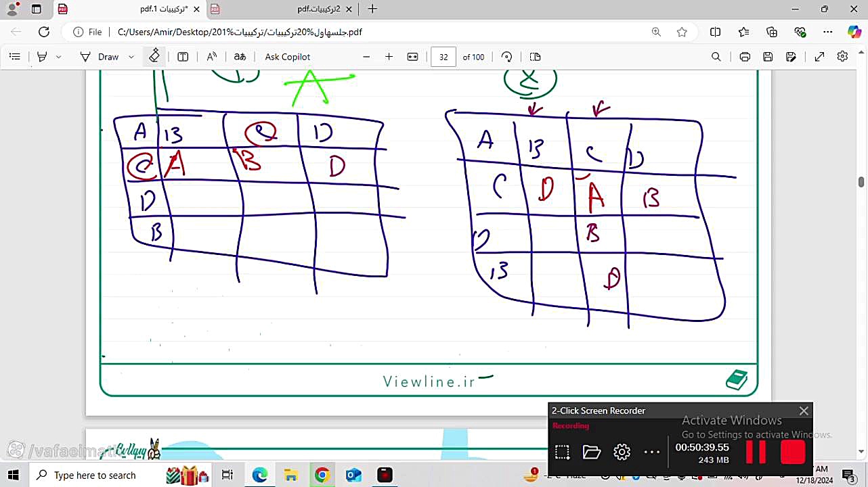
Task: Switch to the second ترکیبیات2.pdf tab
Action: (x=282, y=9)
